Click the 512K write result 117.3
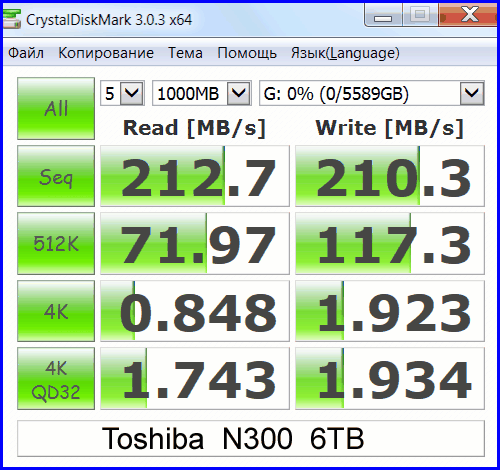This screenshot has height=470, width=500. click(390, 243)
